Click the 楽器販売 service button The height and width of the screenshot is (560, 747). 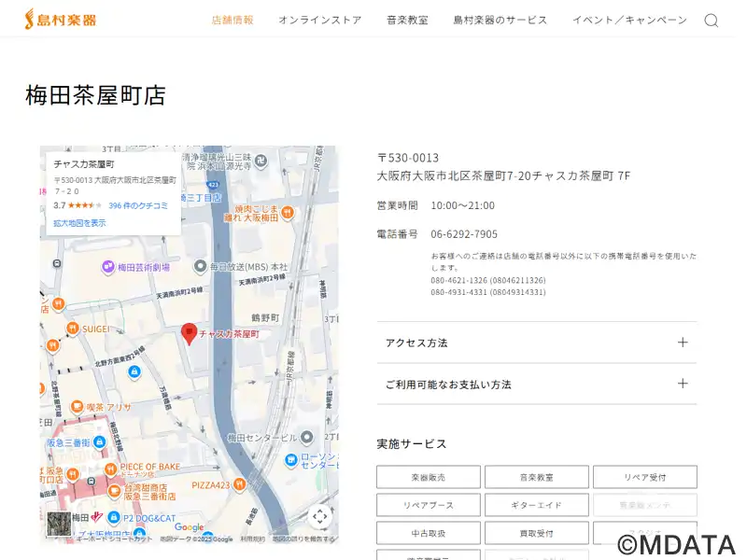[429, 477]
